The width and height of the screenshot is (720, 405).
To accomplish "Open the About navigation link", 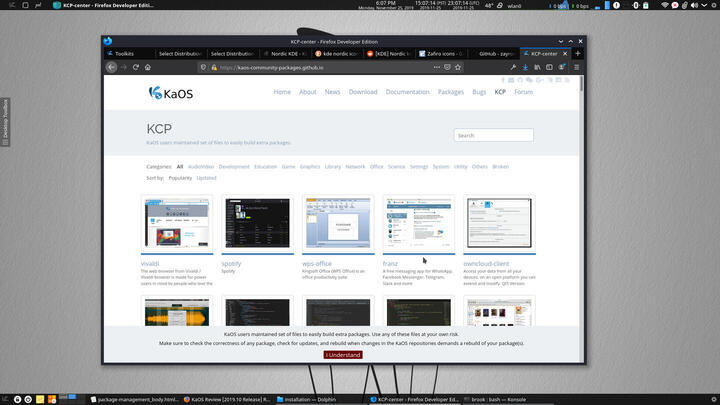I will (308, 92).
